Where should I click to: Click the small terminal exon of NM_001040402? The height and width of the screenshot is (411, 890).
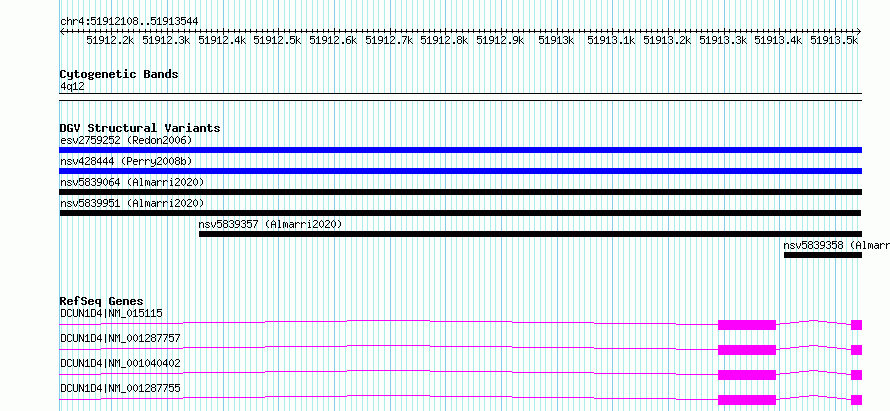(857, 375)
